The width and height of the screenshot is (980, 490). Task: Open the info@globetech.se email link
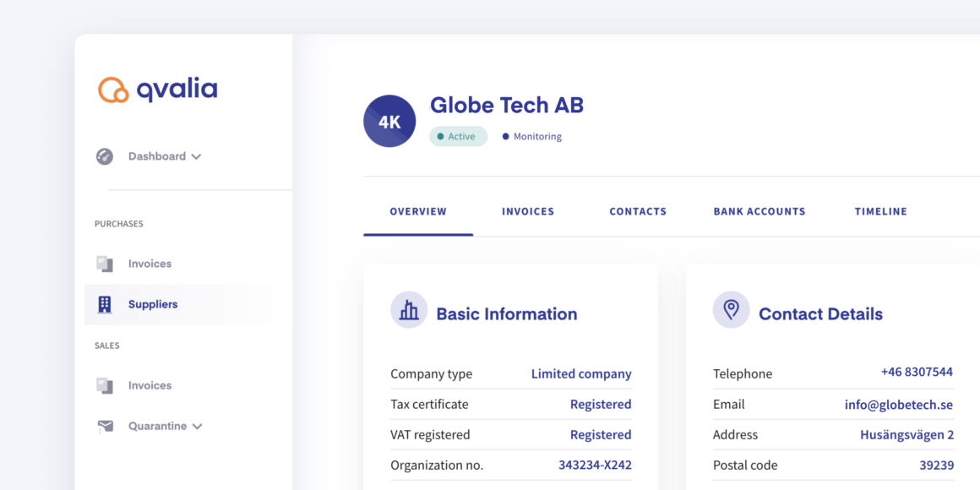[x=899, y=405]
